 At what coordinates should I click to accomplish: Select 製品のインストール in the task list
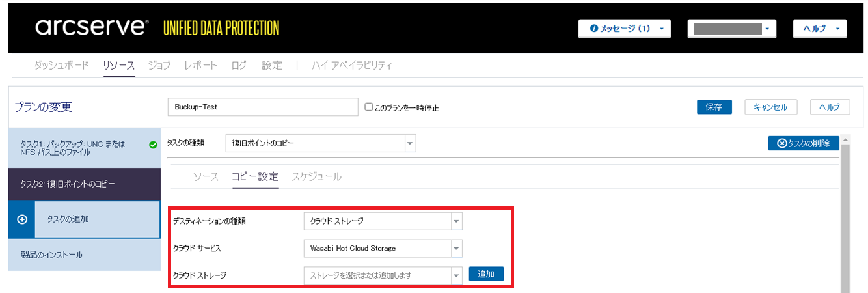(85, 255)
